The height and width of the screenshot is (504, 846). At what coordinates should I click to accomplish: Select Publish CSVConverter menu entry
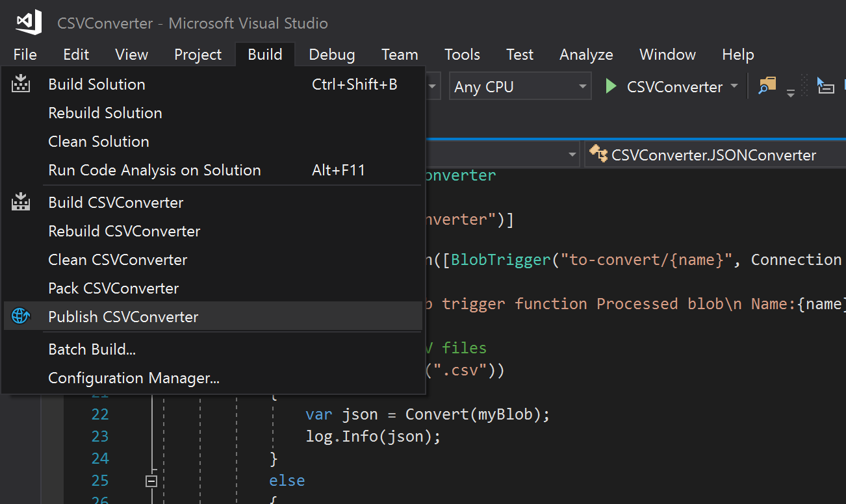tap(213, 317)
